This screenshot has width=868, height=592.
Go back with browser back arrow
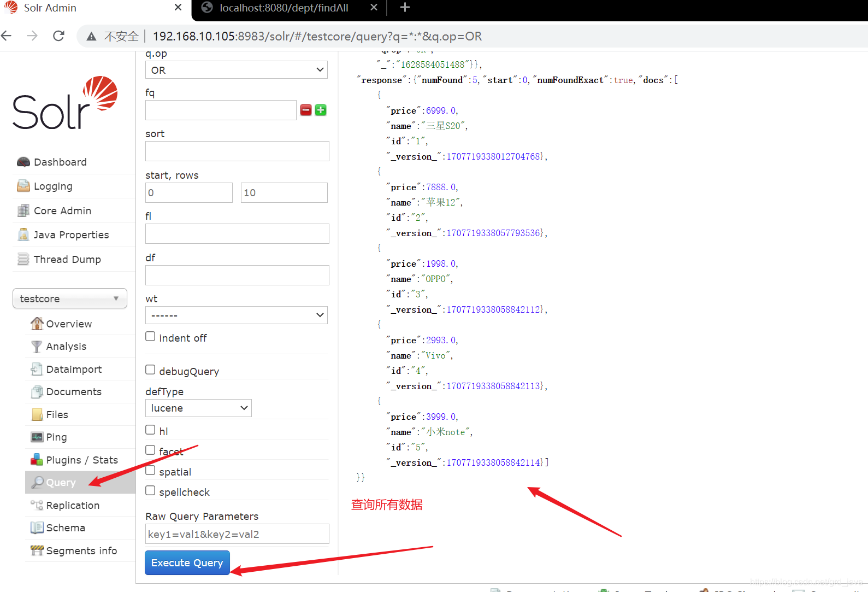point(7,36)
